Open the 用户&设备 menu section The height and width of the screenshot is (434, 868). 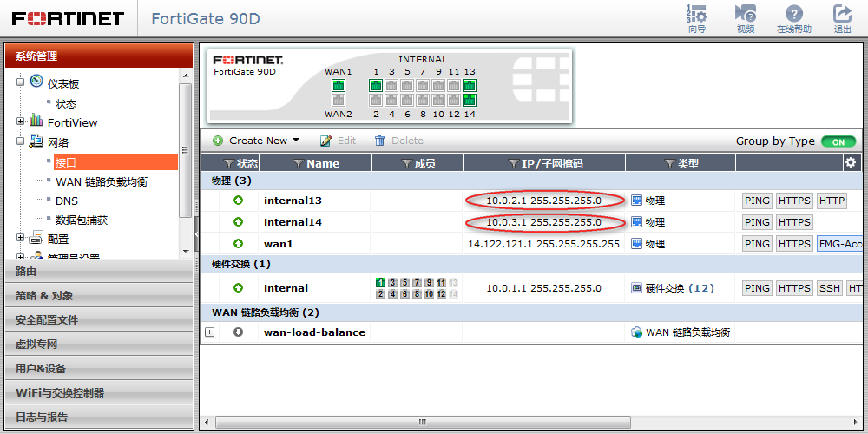99,369
